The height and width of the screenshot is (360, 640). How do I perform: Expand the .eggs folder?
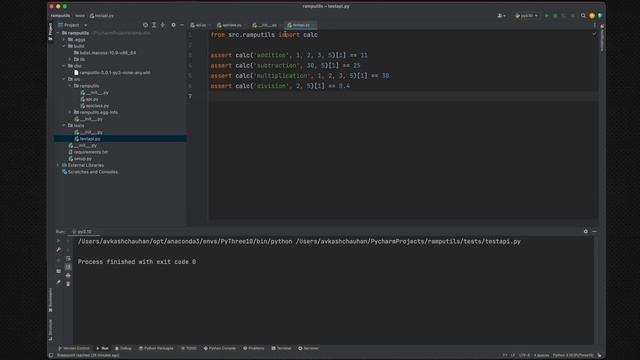pos(64,40)
